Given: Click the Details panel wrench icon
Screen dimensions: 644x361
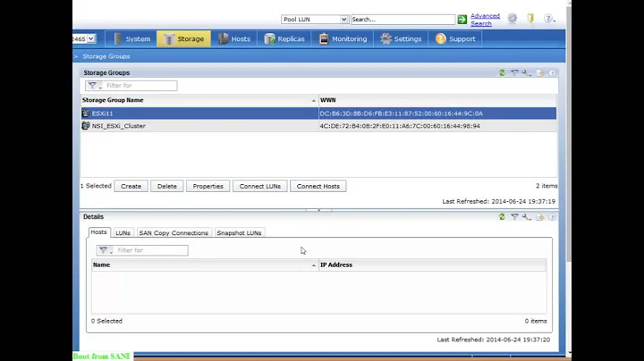Looking at the screenshot, I should pos(527,217).
